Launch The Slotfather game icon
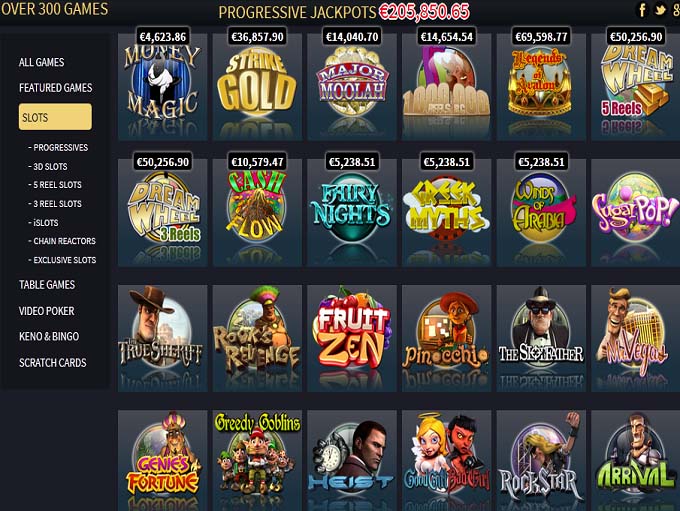The height and width of the screenshot is (511, 680). [541, 338]
